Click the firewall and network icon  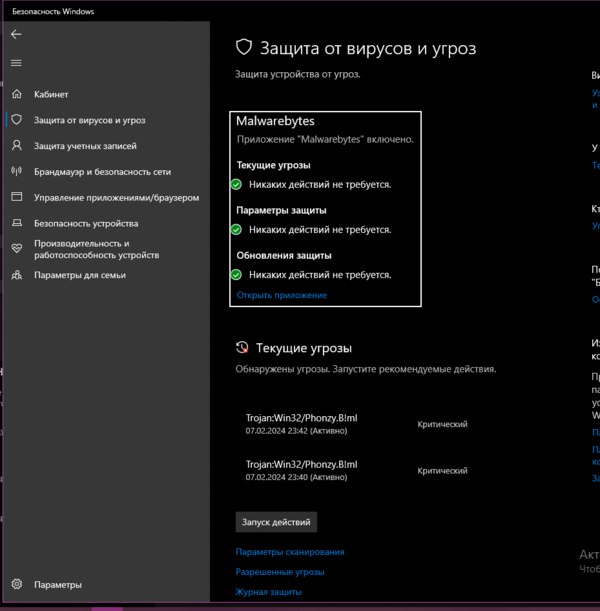[16, 172]
